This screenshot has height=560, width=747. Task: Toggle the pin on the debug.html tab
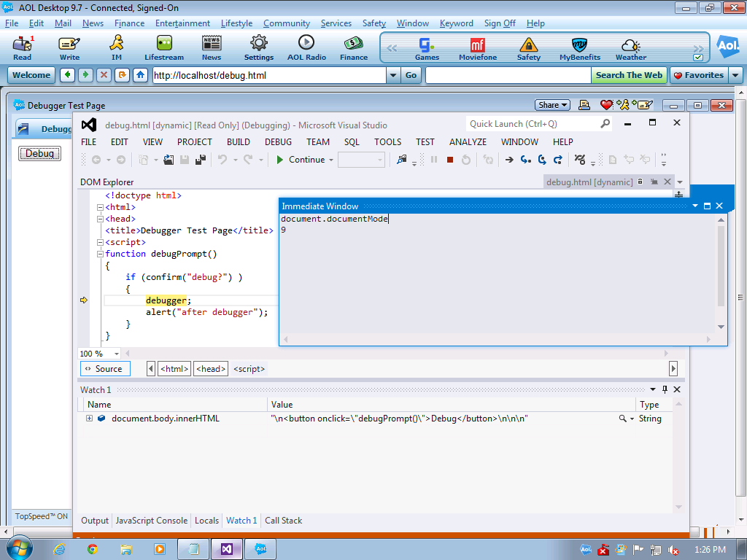tap(655, 182)
